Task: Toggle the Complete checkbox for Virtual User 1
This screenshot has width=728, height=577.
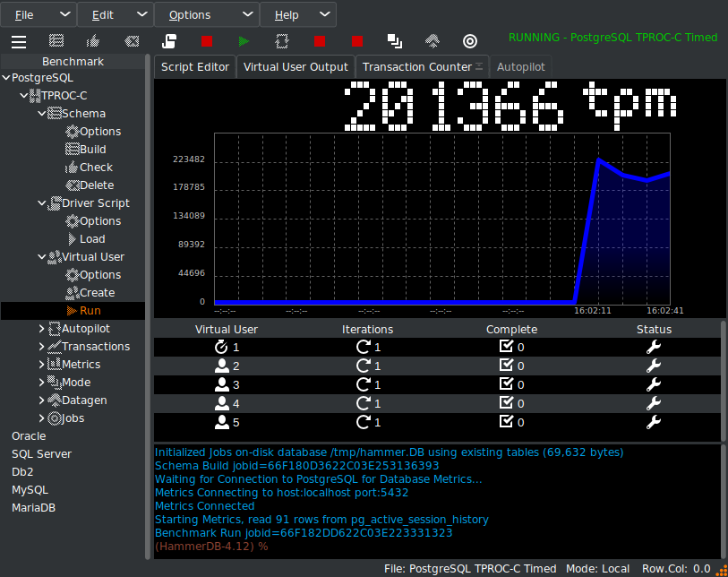Action: pyautogui.click(x=506, y=346)
